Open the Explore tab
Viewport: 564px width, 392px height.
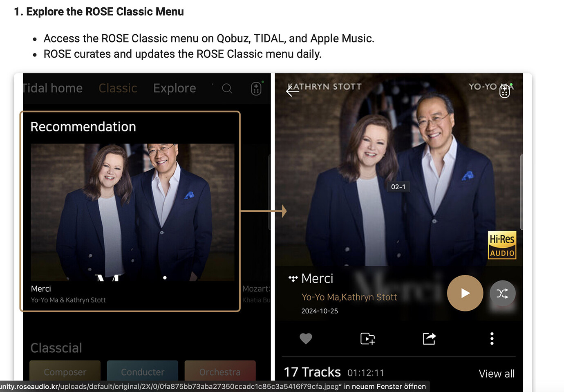click(x=175, y=88)
